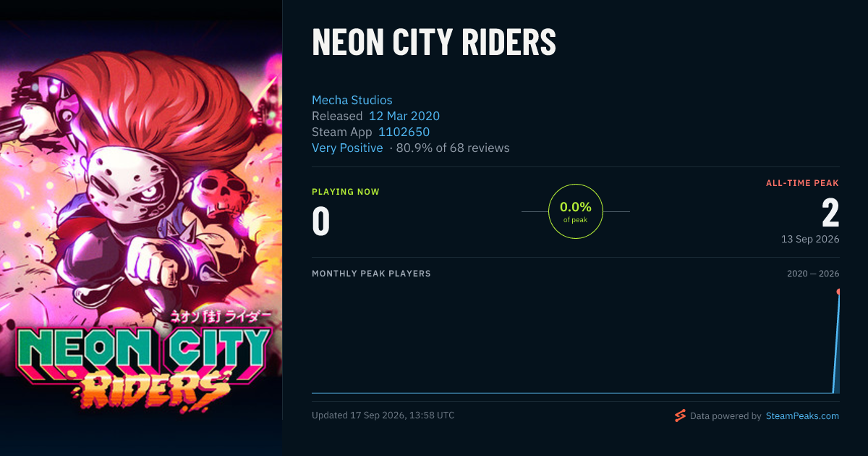Screen dimensions: 868x456
Task: Open the SteamPeaks.com link
Action: 802,416
